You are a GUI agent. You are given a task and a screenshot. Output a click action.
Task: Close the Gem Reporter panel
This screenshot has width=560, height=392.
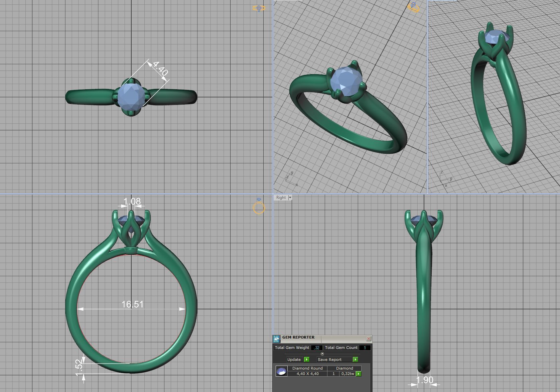(369, 339)
